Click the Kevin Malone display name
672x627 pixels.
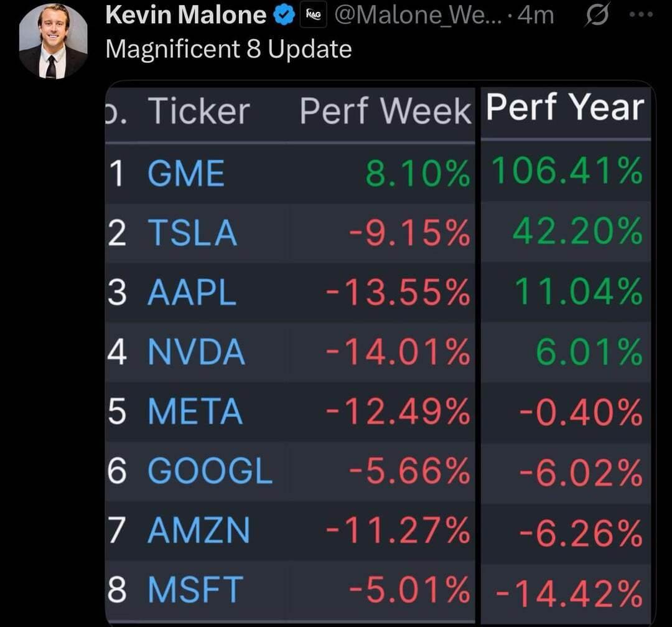(x=186, y=16)
